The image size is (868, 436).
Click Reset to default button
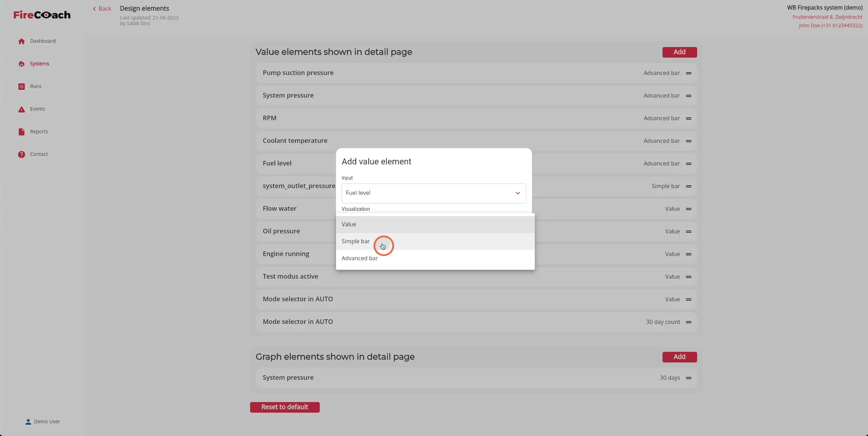[285, 407]
